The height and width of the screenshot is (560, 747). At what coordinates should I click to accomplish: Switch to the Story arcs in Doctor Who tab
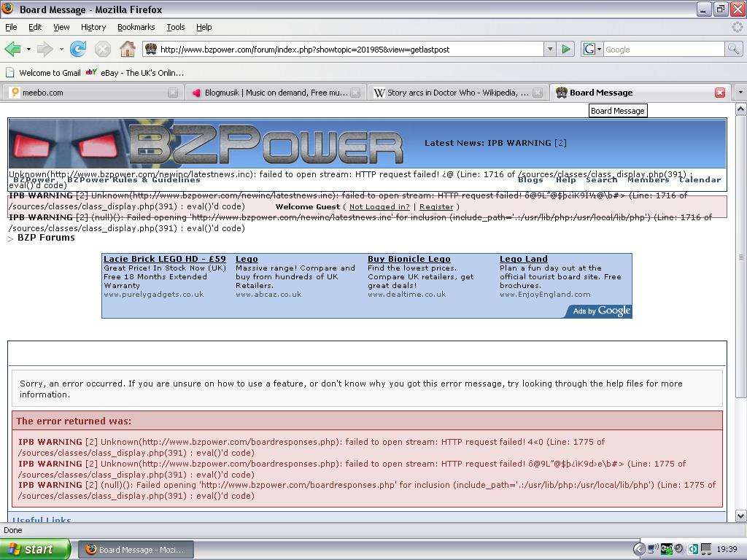point(457,93)
